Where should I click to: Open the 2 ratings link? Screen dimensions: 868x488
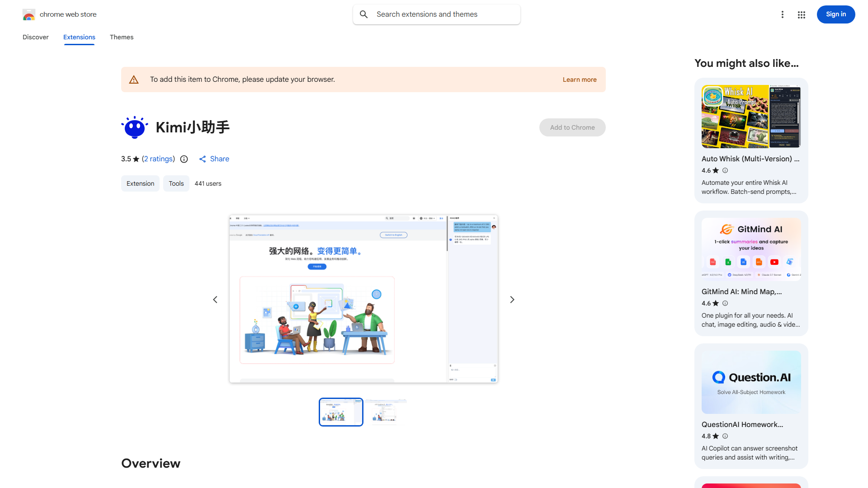(x=158, y=159)
